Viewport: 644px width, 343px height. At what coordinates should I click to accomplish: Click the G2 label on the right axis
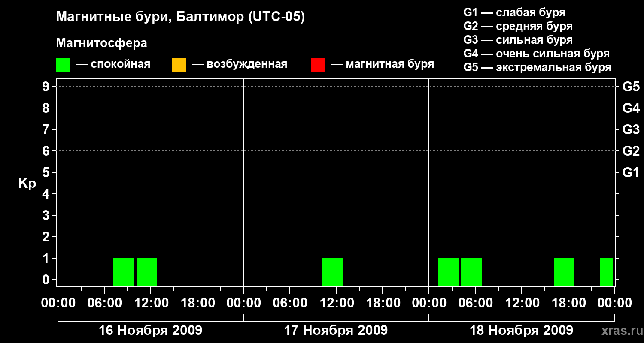pyautogui.click(x=631, y=151)
